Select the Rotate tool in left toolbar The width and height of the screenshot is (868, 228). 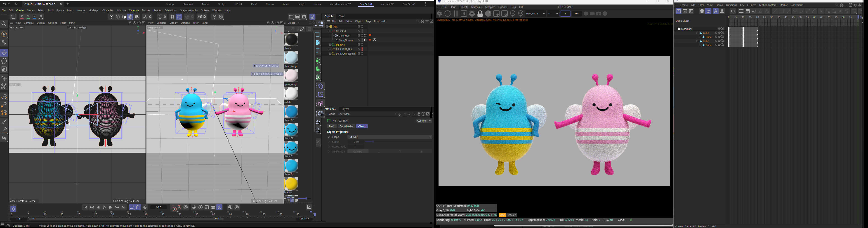(x=4, y=61)
